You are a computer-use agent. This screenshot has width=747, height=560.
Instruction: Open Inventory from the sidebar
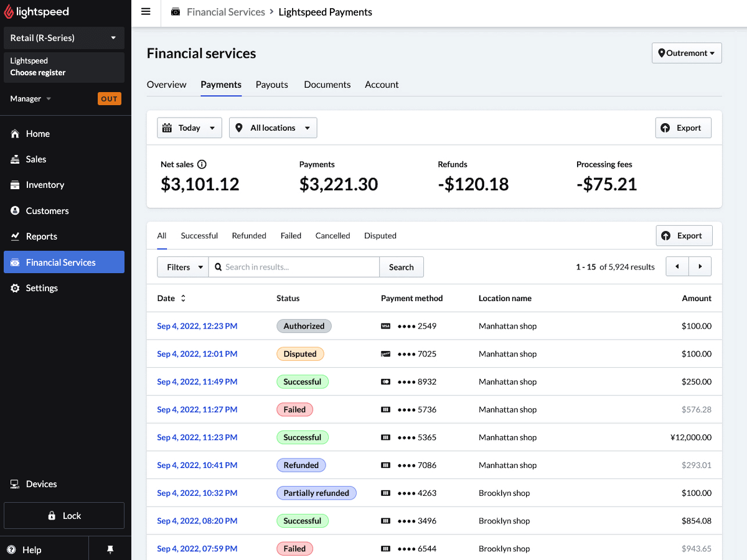(64, 185)
